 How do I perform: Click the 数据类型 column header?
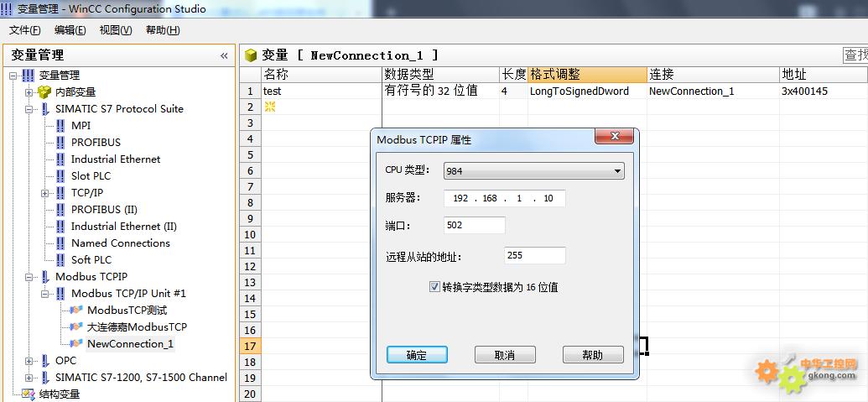click(x=440, y=74)
